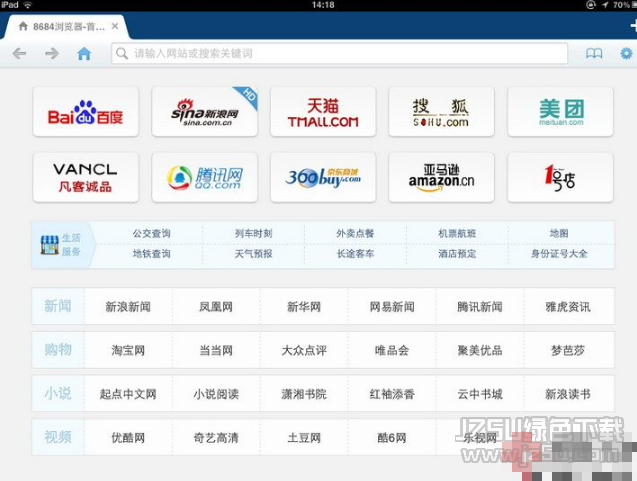Open 大众点评 link
The image size is (637, 481).
click(x=304, y=350)
